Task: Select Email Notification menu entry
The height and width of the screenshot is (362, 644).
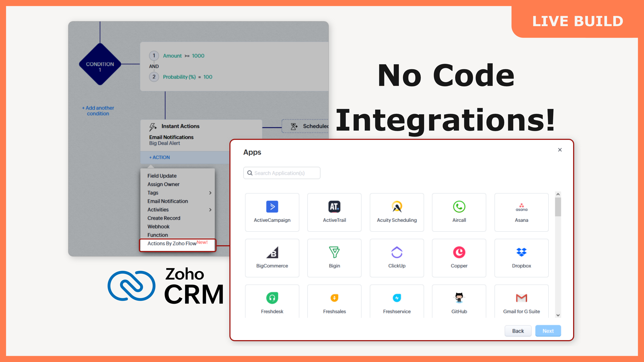Action: pyautogui.click(x=168, y=201)
